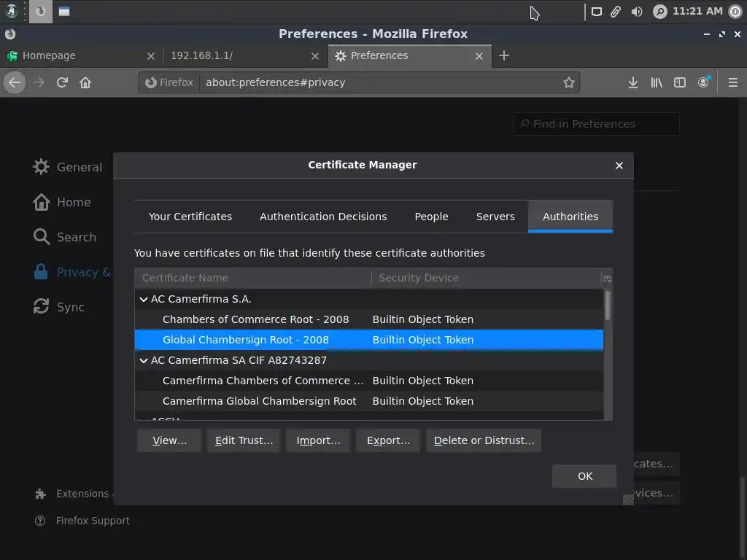Click the display icon in the system panel

pos(597,12)
